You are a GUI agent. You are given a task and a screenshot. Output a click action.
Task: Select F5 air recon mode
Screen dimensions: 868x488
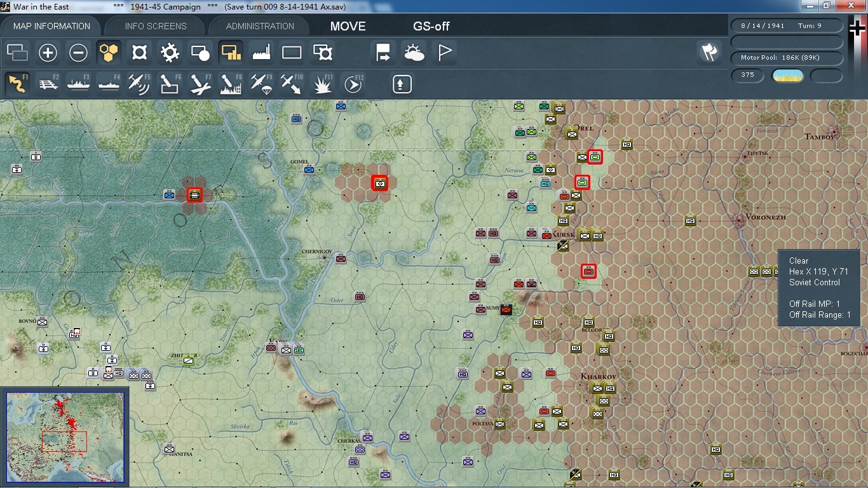(x=139, y=84)
